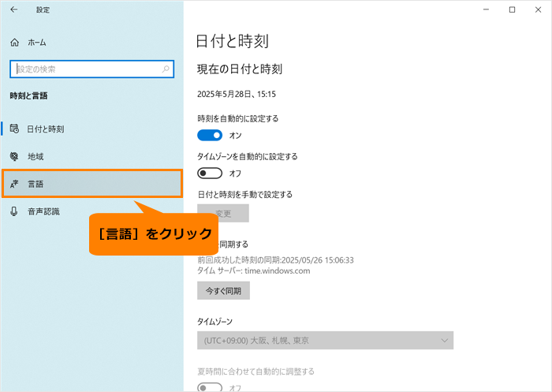Click the globe icon beside 地域
Screen dimensions: 552x392
pos(14,156)
